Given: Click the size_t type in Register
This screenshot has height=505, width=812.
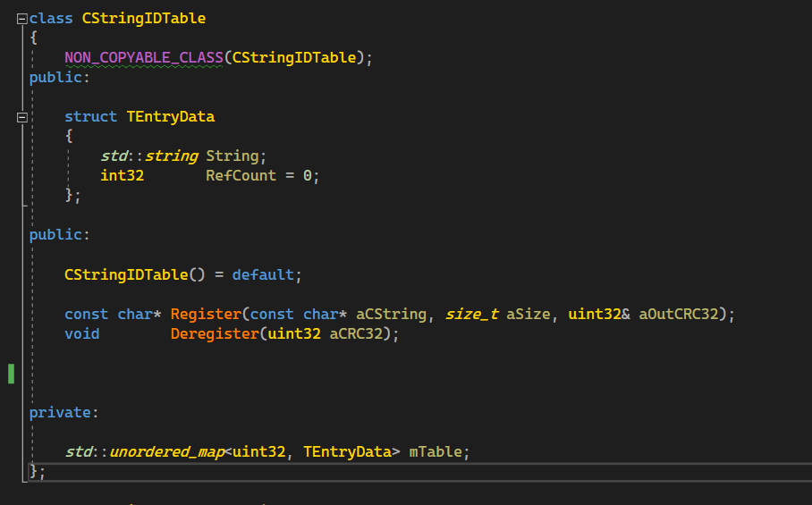Looking at the screenshot, I should (x=472, y=315).
